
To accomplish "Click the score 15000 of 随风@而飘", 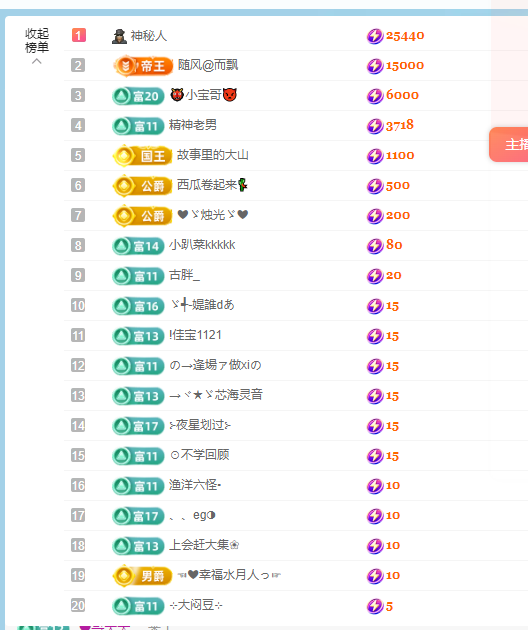I will point(405,65).
